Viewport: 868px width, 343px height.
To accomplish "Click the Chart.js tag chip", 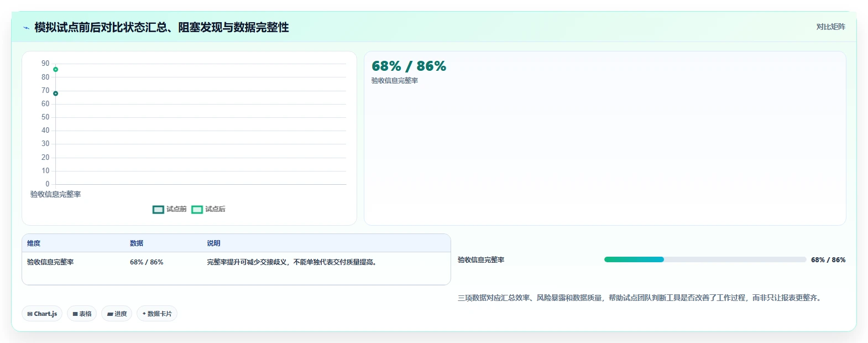I will coord(42,314).
